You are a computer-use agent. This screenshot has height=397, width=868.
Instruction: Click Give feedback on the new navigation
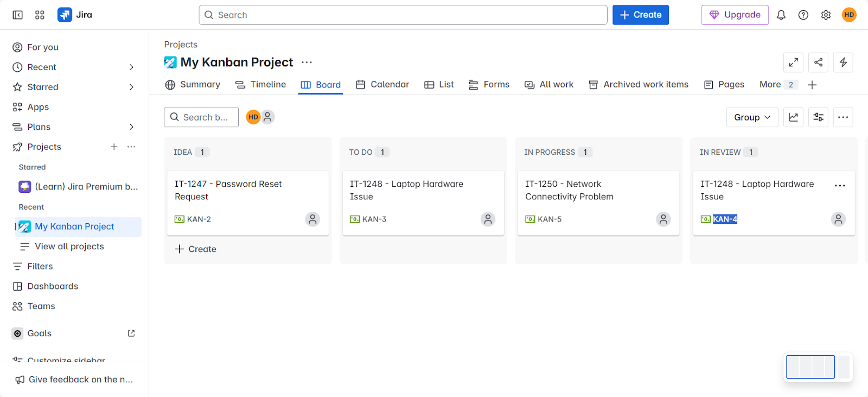pyautogui.click(x=74, y=380)
